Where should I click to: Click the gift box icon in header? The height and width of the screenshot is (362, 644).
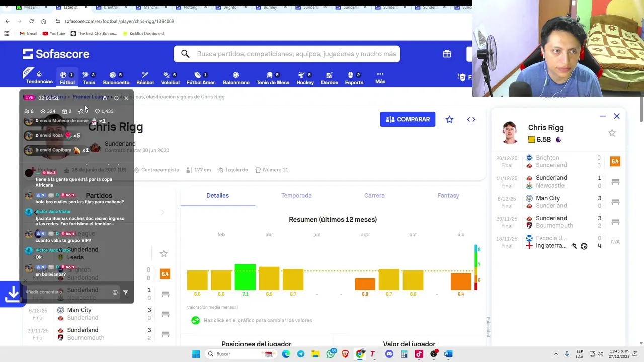click(447, 54)
